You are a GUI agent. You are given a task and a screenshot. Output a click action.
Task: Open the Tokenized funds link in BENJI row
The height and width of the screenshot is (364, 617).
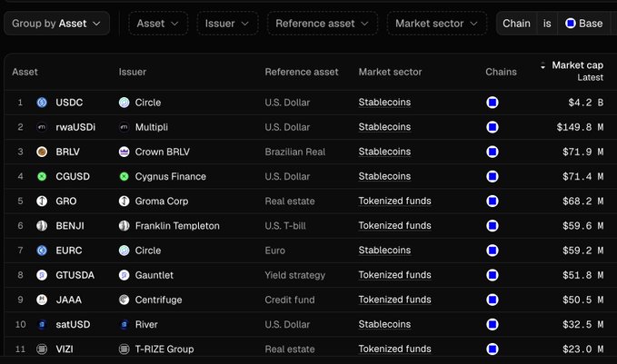tap(394, 226)
